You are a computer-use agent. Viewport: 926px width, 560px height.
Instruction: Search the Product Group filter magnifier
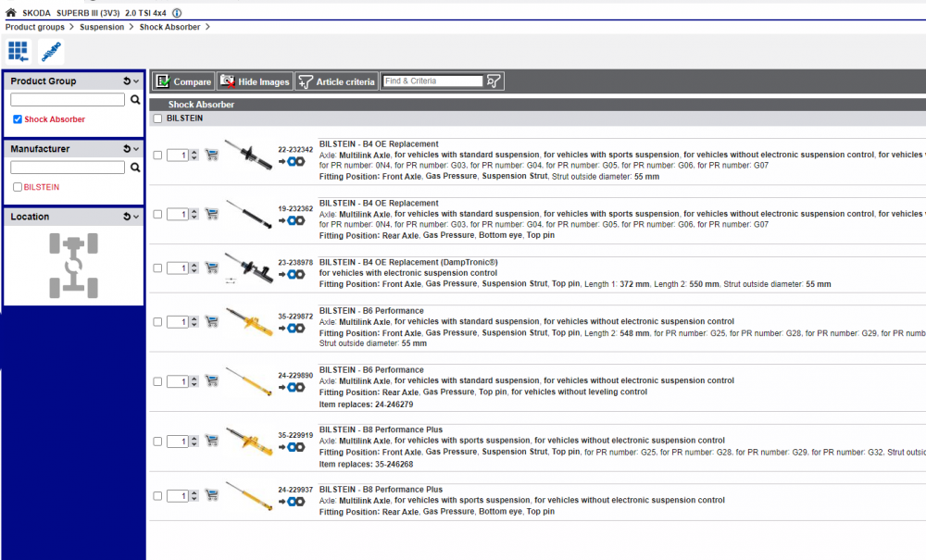135,100
